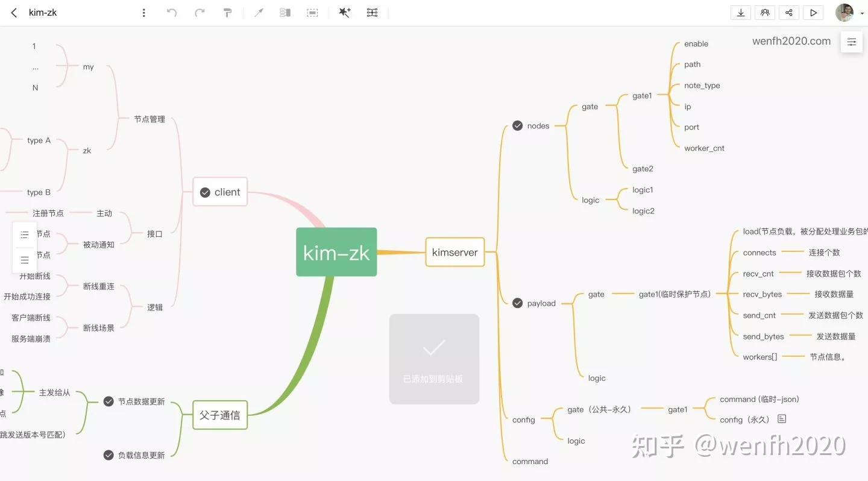This screenshot has width=868, height=481.
Task: Select the 父子通信 node
Action: tap(220, 415)
